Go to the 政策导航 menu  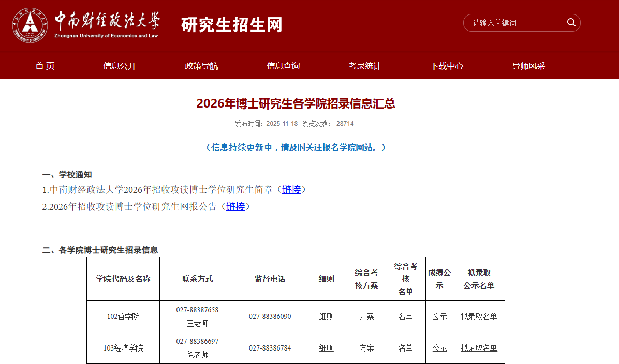click(x=201, y=66)
